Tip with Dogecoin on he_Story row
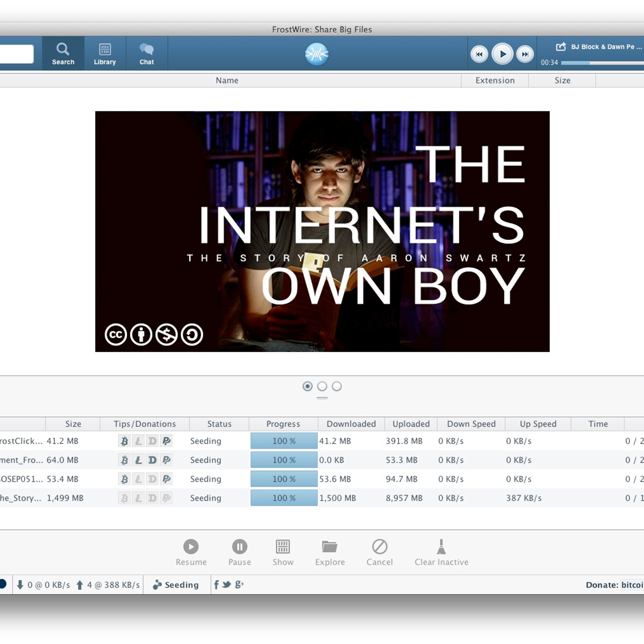 coord(152,498)
